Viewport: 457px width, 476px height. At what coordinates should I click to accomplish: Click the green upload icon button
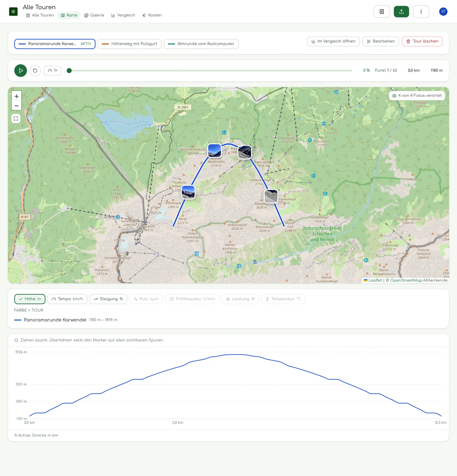click(401, 12)
